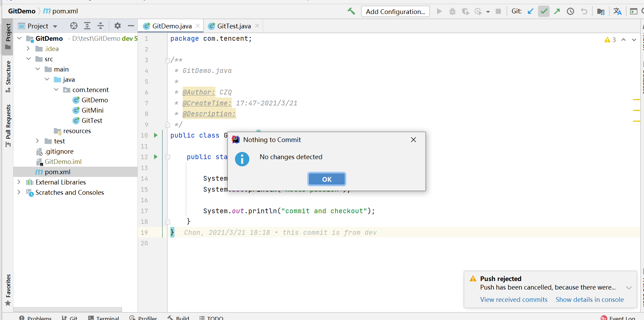Image resolution: width=644 pixels, height=320 pixels.
Task: Expand External Libraries node
Action: coord(19,182)
